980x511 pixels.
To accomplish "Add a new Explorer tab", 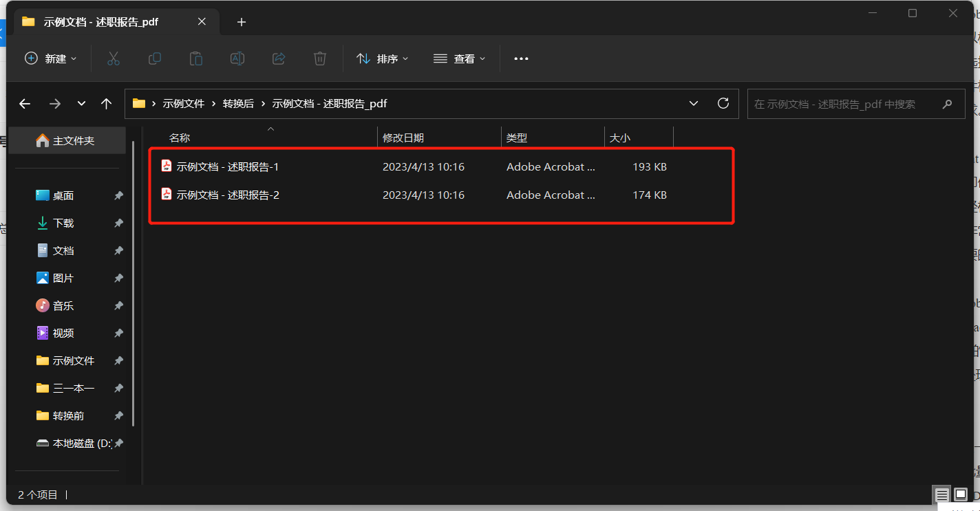I will click(241, 22).
